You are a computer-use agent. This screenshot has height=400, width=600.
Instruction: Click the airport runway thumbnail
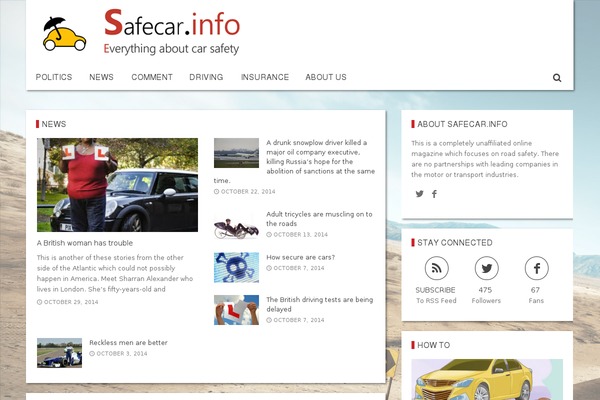[x=236, y=153]
